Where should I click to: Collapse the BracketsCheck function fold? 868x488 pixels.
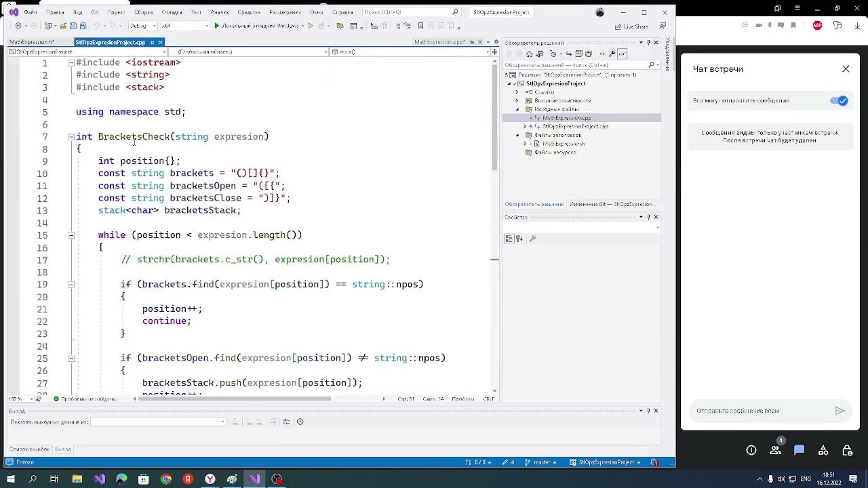point(71,137)
